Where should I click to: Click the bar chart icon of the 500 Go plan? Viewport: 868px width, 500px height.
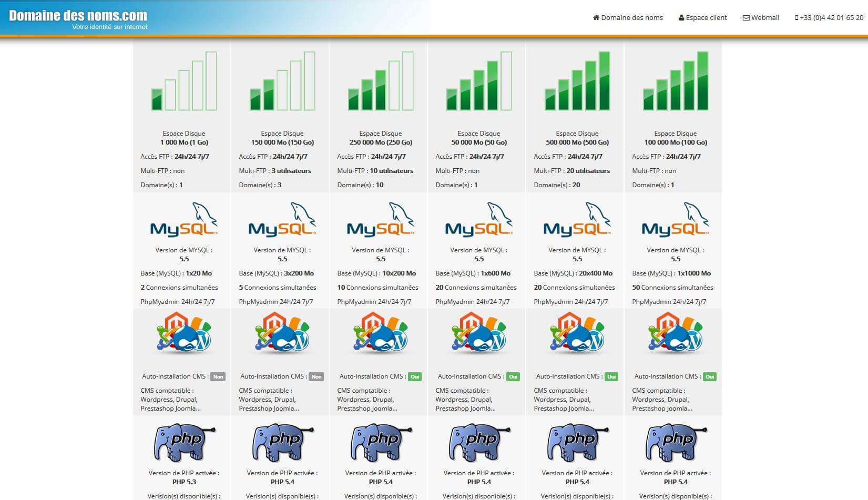point(577,81)
